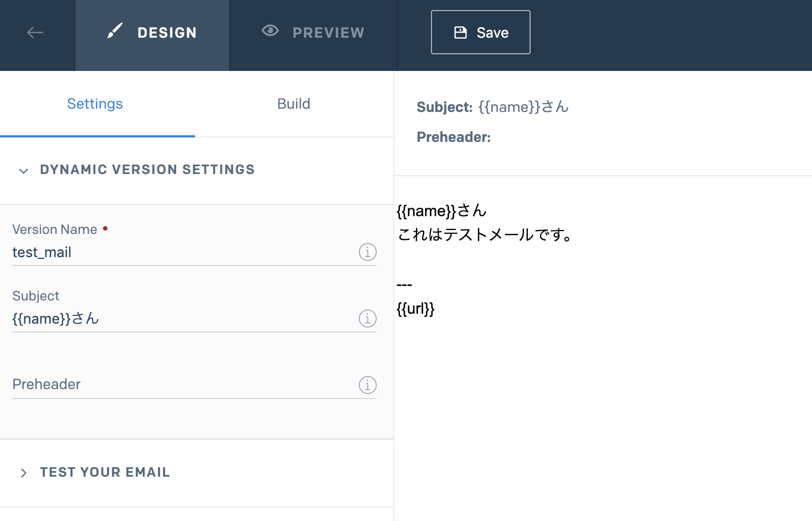Click the Design brush icon

click(115, 31)
